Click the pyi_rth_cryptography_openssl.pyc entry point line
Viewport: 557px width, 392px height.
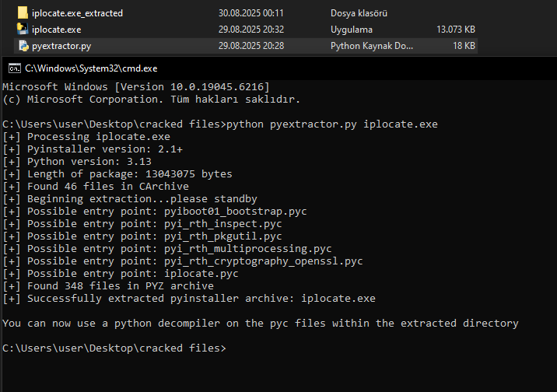(183, 261)
